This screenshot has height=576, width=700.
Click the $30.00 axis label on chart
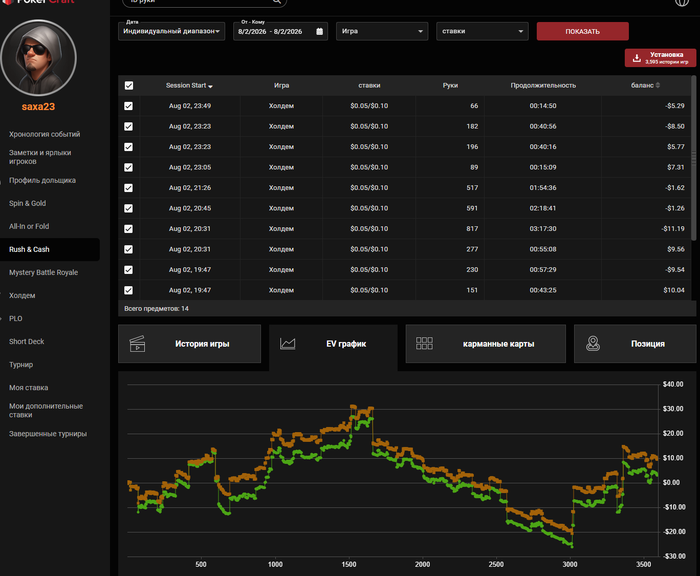(x=673, y=409)
